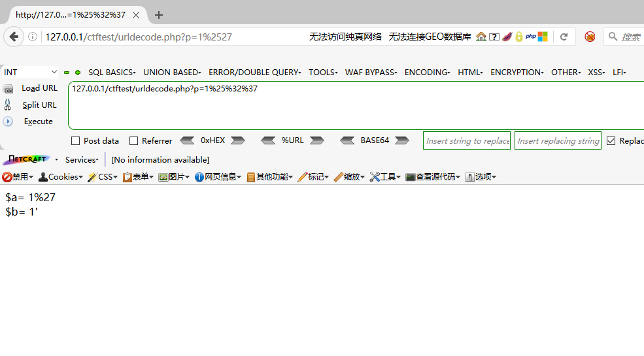Image resolution: width=644 pixels, height=356 pixels.
Task: Click the Netcraft logo icon
Action: pos(26,160)
